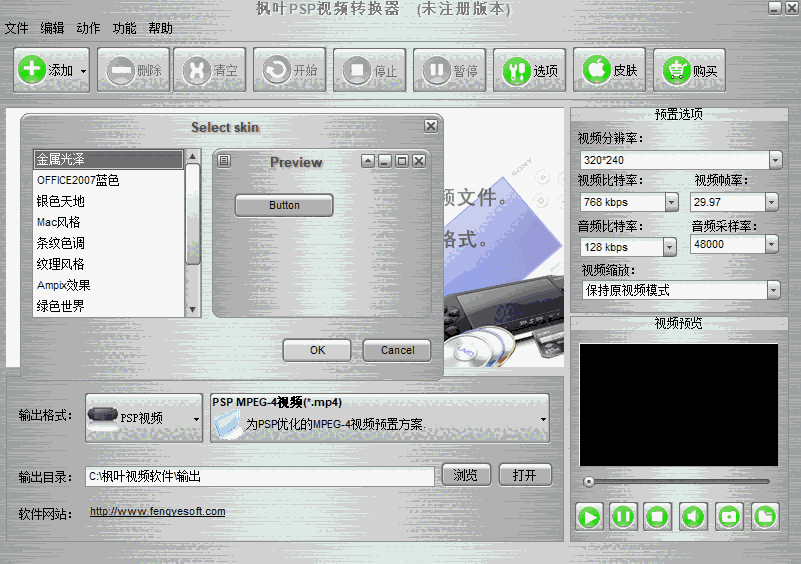Open the http://www.fengyesoft.com link
The width and height of the screenshot is (801, 564).
tap(157, 511)
